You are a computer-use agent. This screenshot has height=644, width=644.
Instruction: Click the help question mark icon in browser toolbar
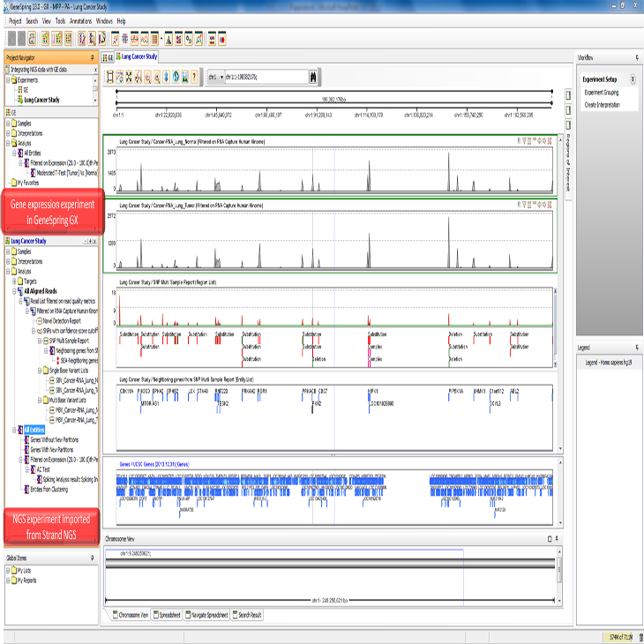click(193, 78)
